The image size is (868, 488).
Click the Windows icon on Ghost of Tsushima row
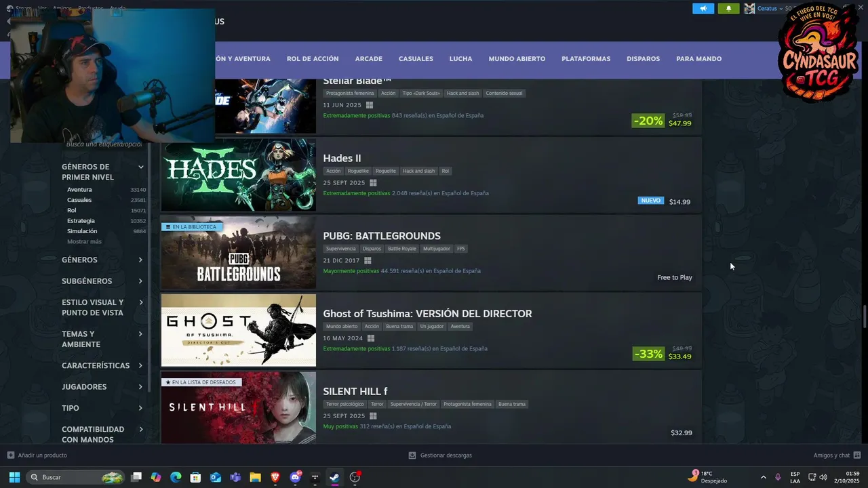point(370,338)
